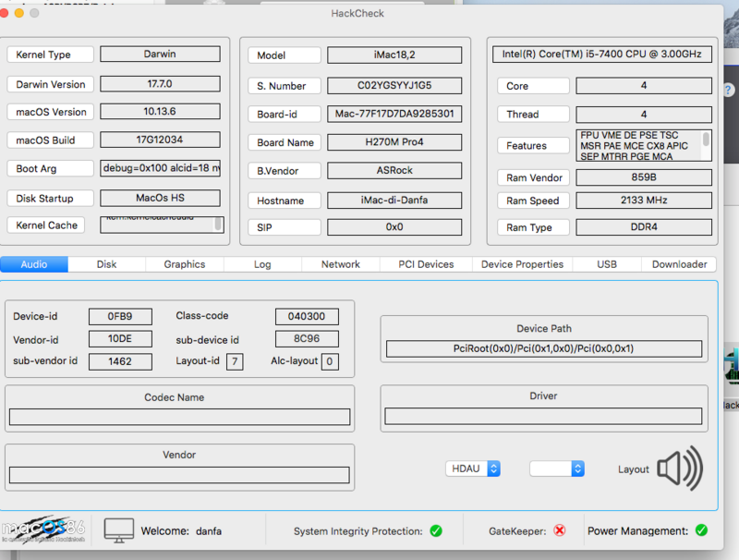
Task: Click the serial number value C02YGSYYJ1G5
Action: (394, 86)
